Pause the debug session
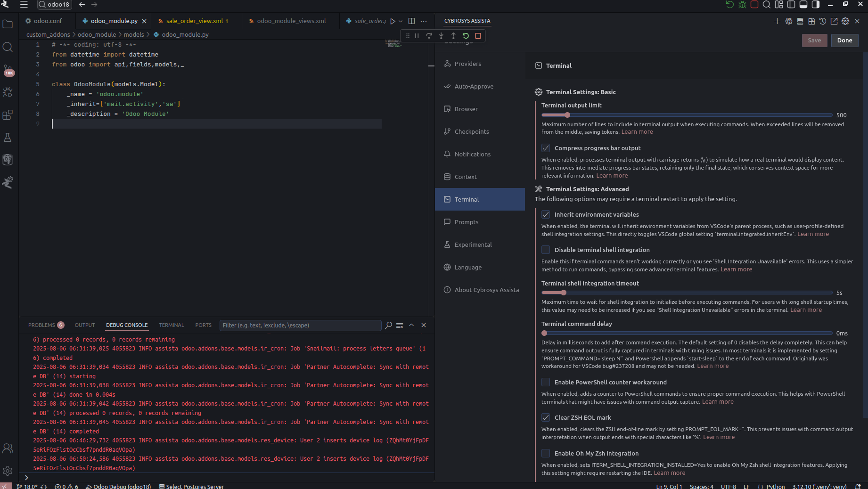Screen dimensions: 868x489 417,36
